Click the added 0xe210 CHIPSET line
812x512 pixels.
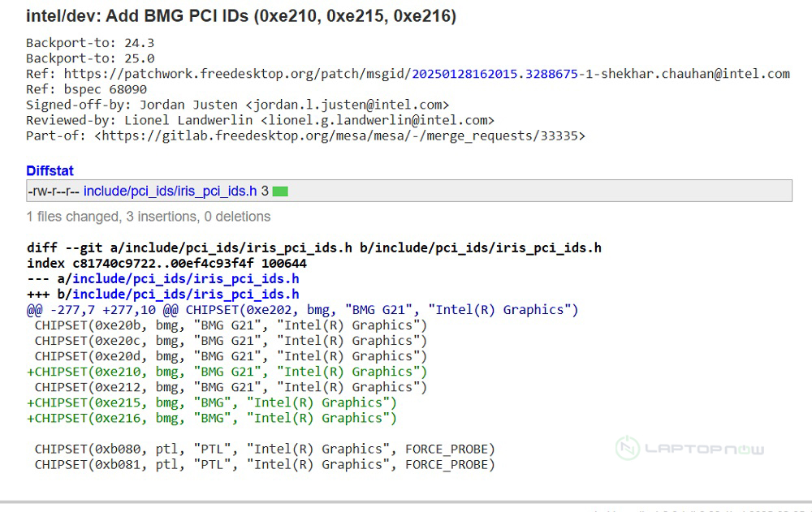coord(227,372)
